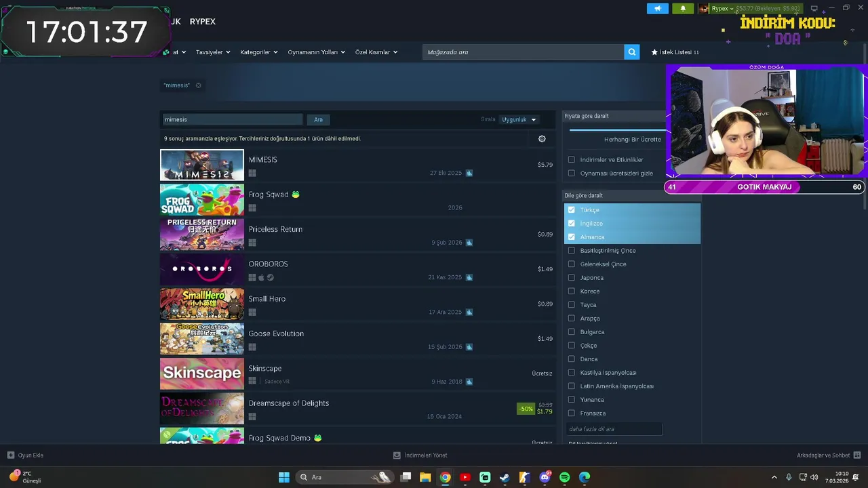Enable Oynaması ücretsizleri gizle checkbox

[x=572, y=174]
